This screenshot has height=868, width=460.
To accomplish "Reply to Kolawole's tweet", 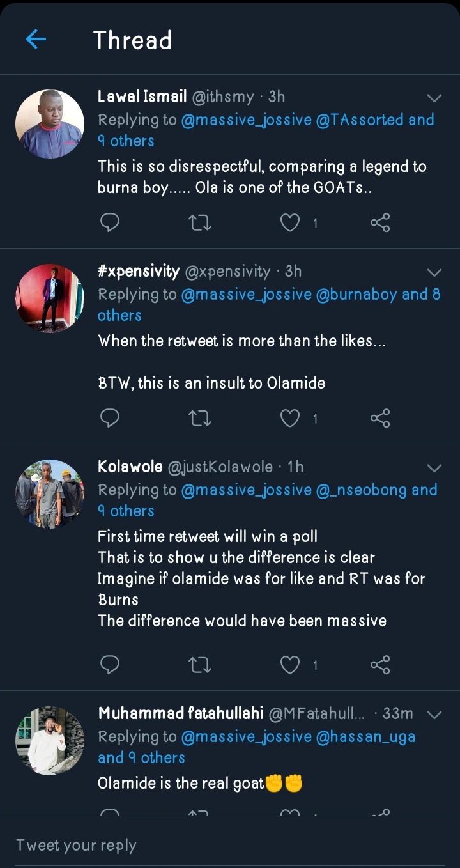I will coord(110,665).
